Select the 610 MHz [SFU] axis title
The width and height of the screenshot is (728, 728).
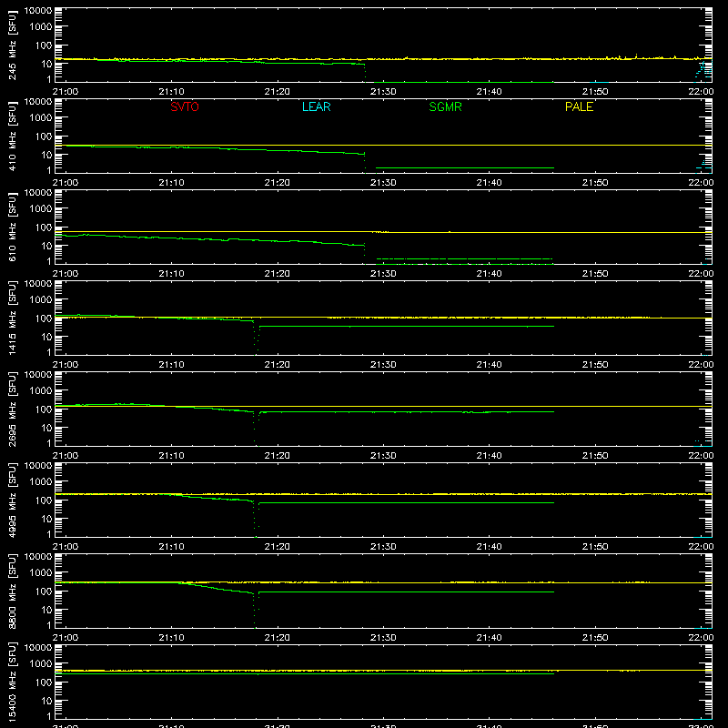point(13,227)
